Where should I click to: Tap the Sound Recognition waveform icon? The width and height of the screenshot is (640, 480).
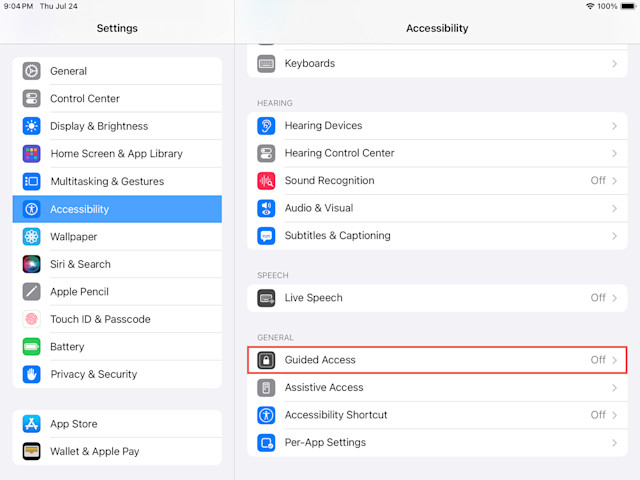(x=266, y=181)
